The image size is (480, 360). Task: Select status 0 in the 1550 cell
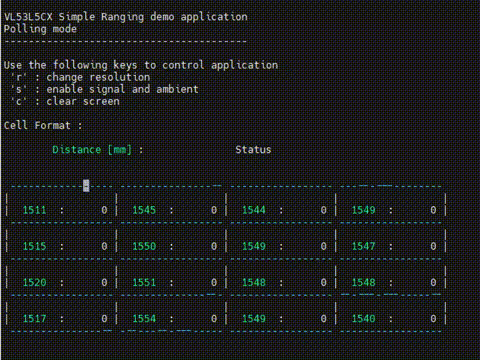click(x=214, y=246)
